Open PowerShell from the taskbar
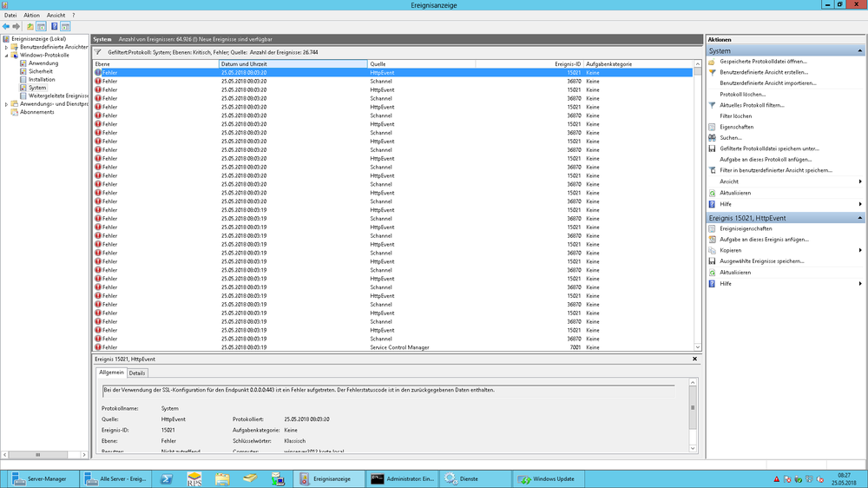Viewport: 868px width, 488px height. coord(164,478)
